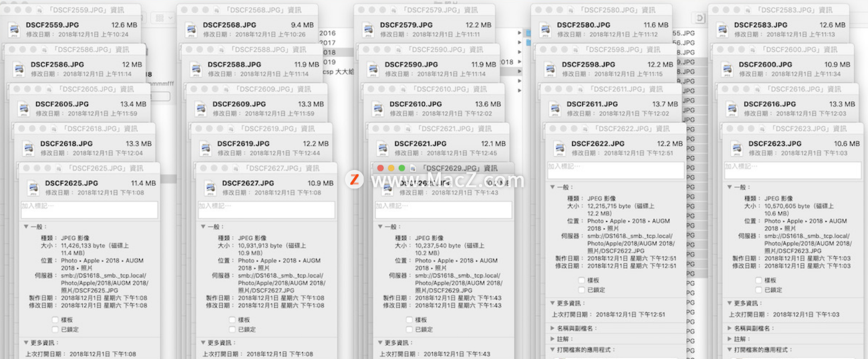Collapse 更多資訊 in DSCF2629.JPG window
The width and height of the screenshot is (868, 359).
(380, 343)
